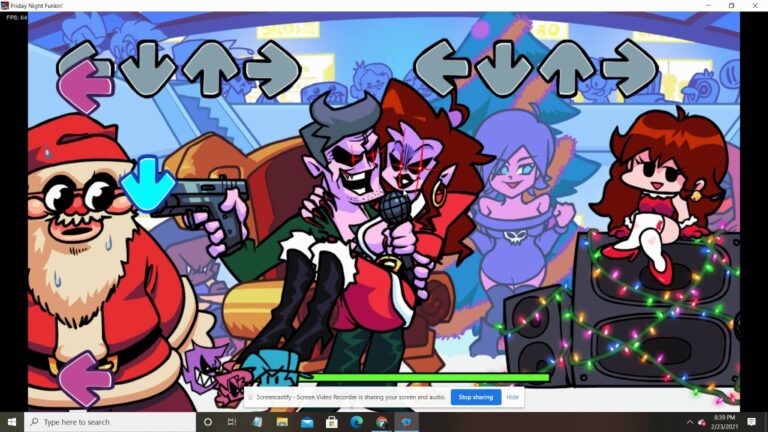Screen dimensions: 768x432
Task: Click the player's gray left arrow receptor
Action: (442, 68)
